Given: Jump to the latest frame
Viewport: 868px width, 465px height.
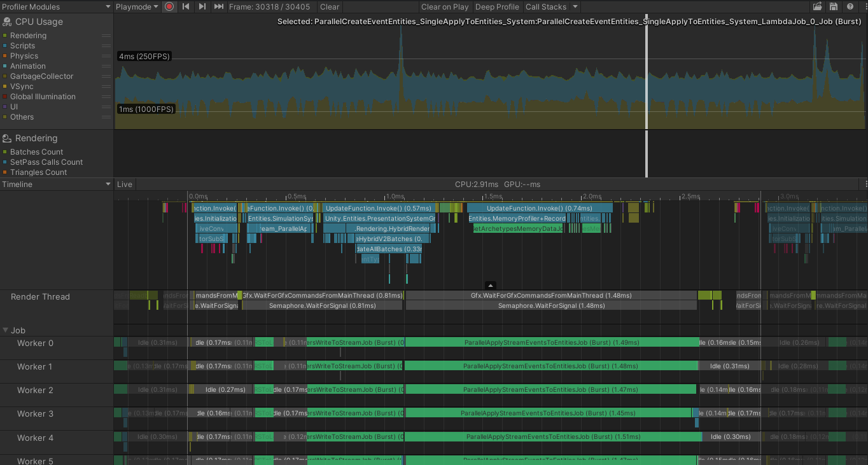Looking at the screenshot, I should click(x=218, y=7).
